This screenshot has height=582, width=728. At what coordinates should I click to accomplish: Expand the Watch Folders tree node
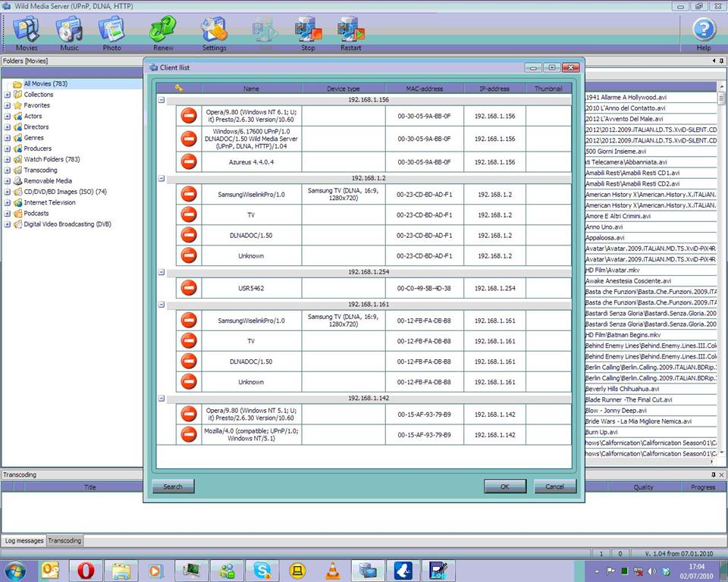pos(8,159)
